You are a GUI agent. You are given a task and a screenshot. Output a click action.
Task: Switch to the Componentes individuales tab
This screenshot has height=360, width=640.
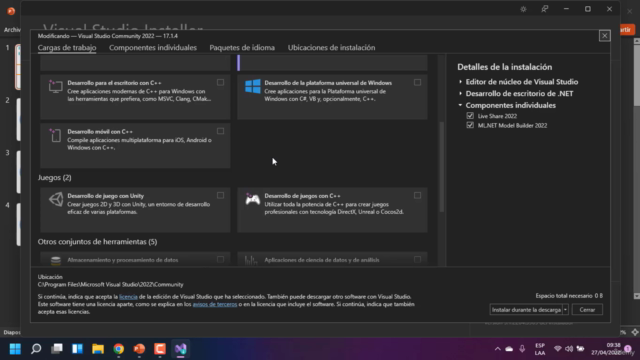tap(153, 48)
